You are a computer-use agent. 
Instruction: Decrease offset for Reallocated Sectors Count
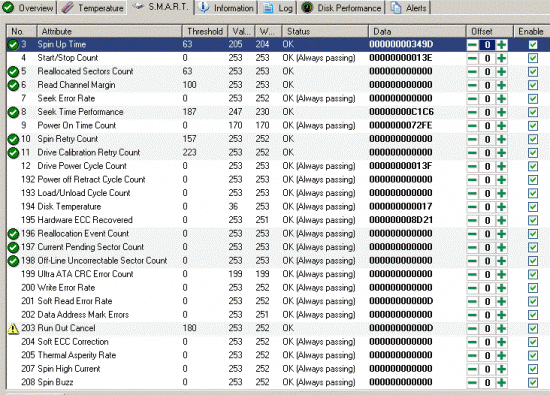[x=472, y=72]
